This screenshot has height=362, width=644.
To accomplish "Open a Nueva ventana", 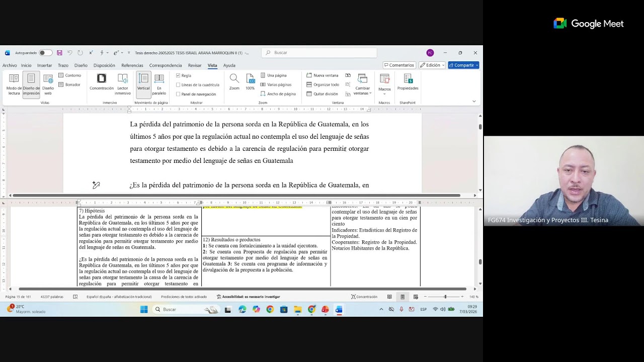I will click(x=323, y=75).
